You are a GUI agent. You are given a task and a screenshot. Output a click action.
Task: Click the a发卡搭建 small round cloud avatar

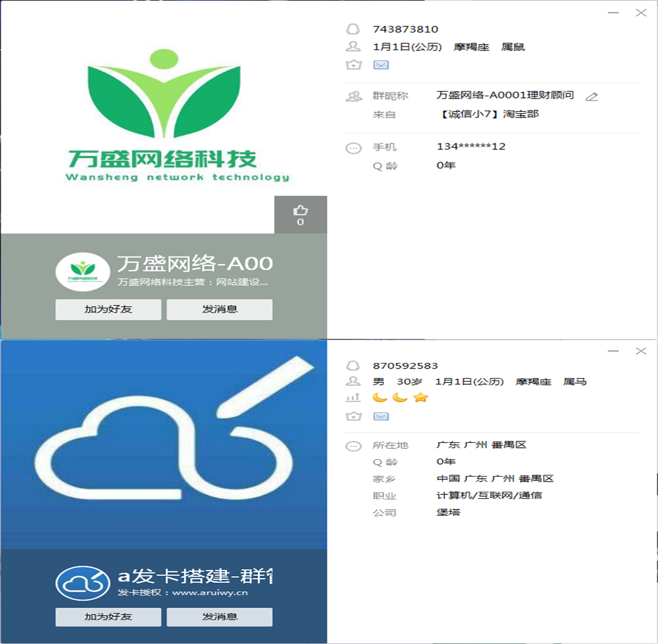[x=83, y=583]
